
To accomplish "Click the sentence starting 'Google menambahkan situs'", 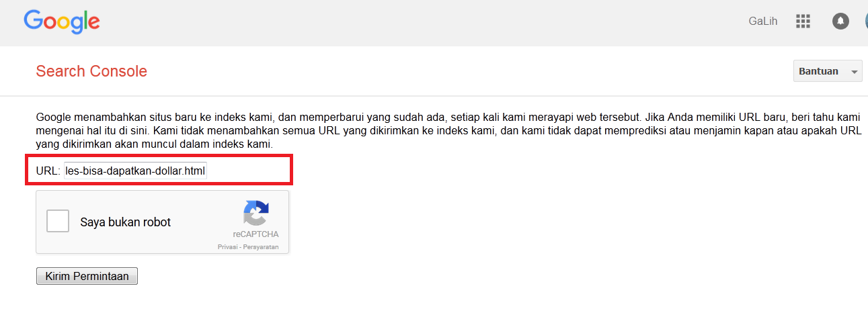I will click(269, 116).
